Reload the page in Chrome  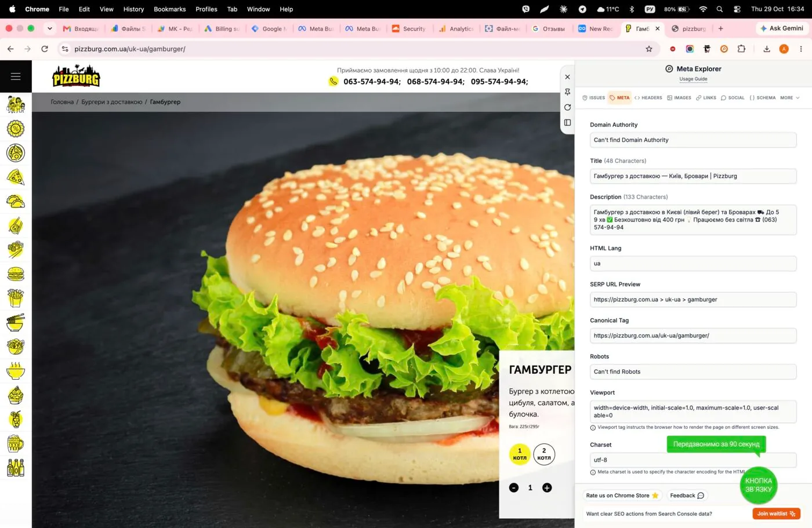pyautogui.click(x=45, y=49)
